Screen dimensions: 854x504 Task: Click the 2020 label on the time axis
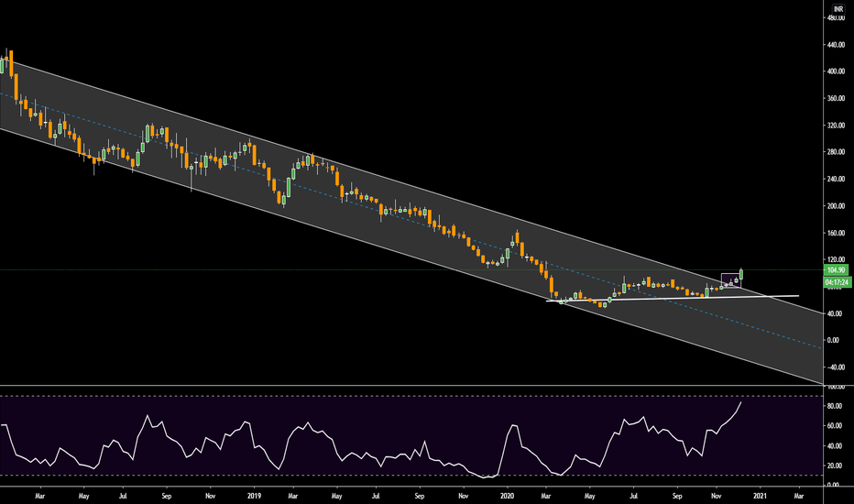tap(508, 496)
